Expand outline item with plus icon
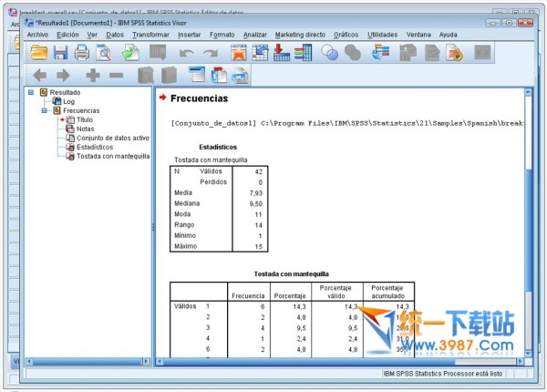This screenshot has height=392, width=547. tap(93, 75)
